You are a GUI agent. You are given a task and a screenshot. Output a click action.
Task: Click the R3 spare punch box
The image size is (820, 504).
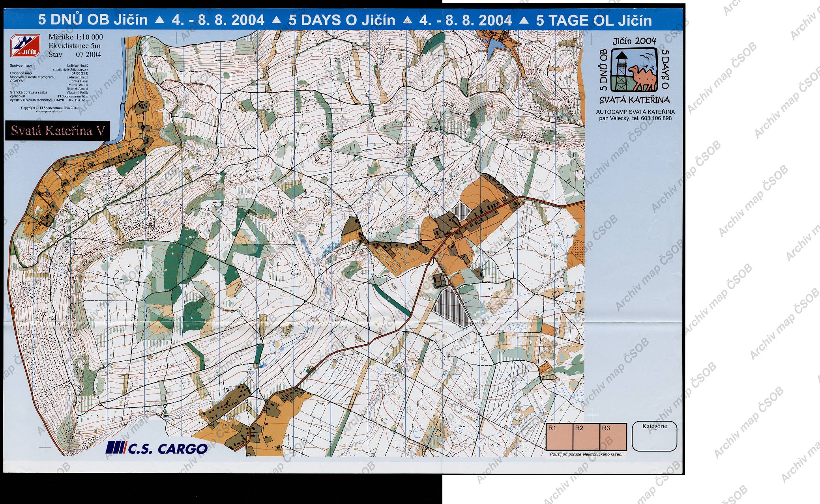pyautogui.click(x=613, y=437)
